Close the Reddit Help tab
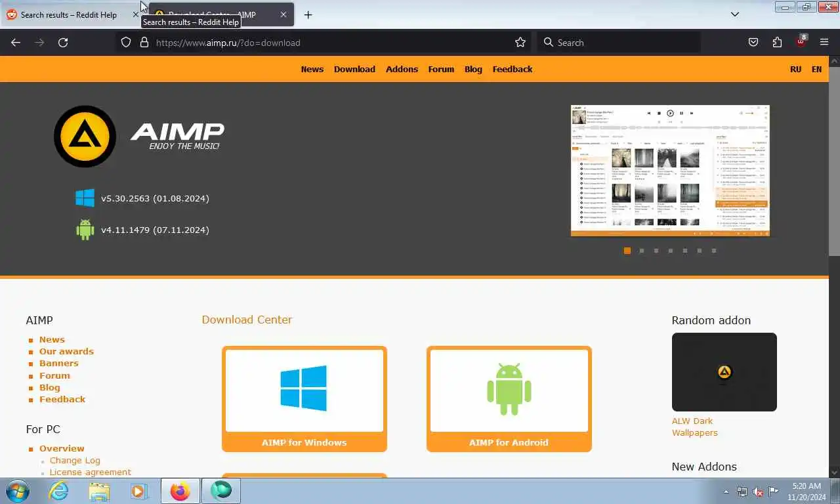 click(136, 14)
